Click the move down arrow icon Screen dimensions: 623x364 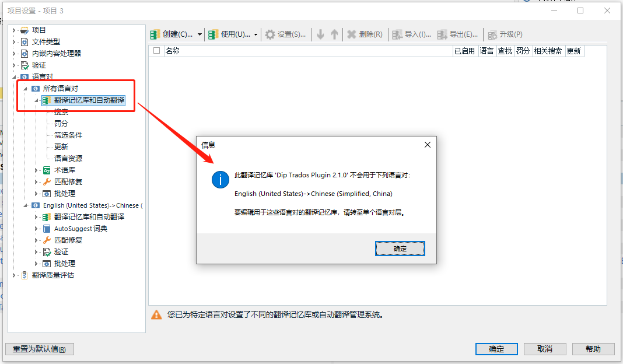(x=320, y=34)
